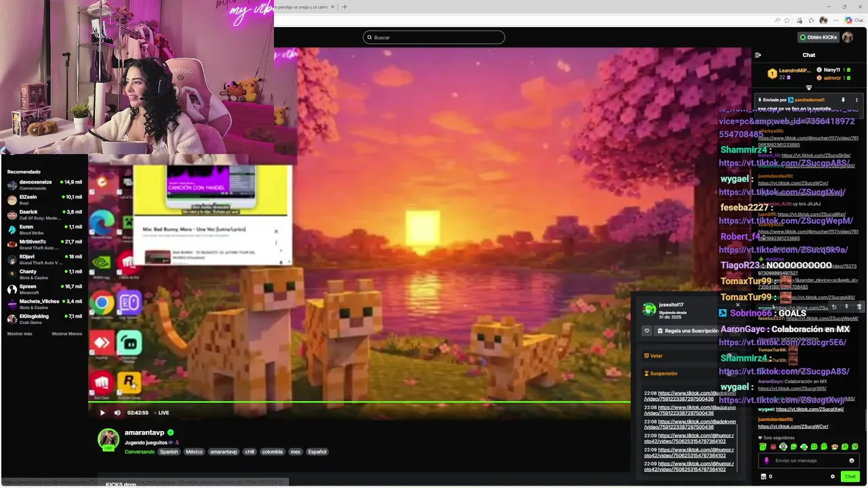Click Suspensión timeout option
The image size is (868, 488).
(x=660, y=373)
